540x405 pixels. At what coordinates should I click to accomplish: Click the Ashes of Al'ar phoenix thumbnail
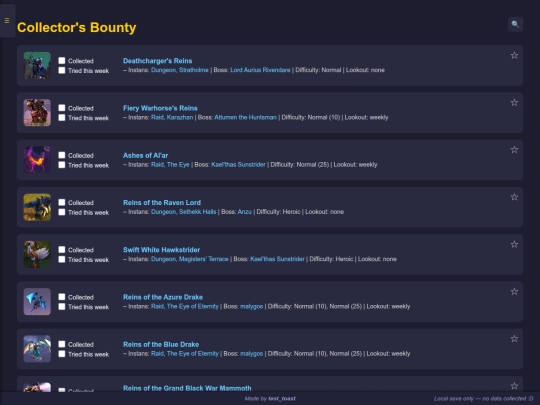(x=37, y=160)
